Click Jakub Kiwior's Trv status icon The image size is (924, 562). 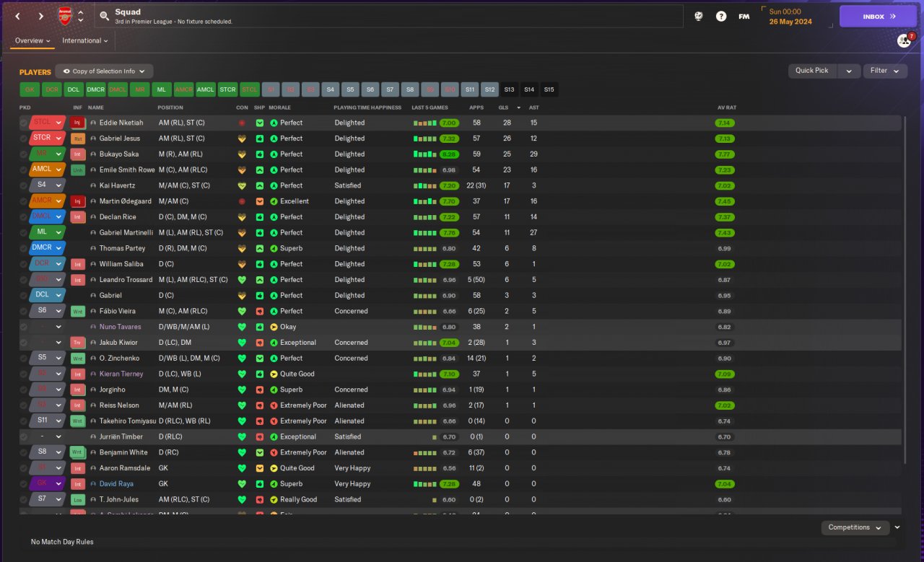[77, 343]
